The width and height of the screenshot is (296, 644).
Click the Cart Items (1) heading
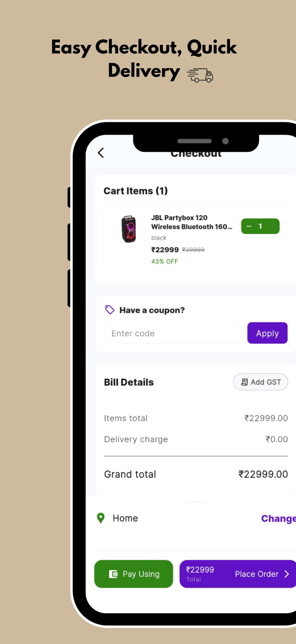136,191
